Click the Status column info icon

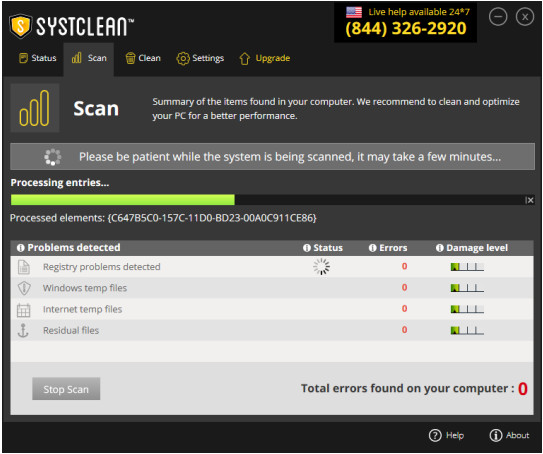point(306,248)
